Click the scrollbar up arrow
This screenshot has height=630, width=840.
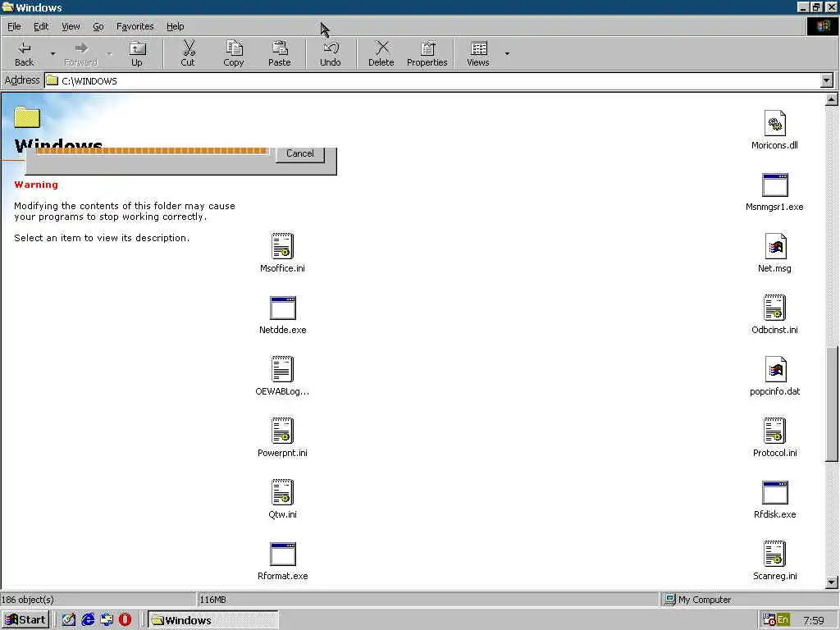832,99
